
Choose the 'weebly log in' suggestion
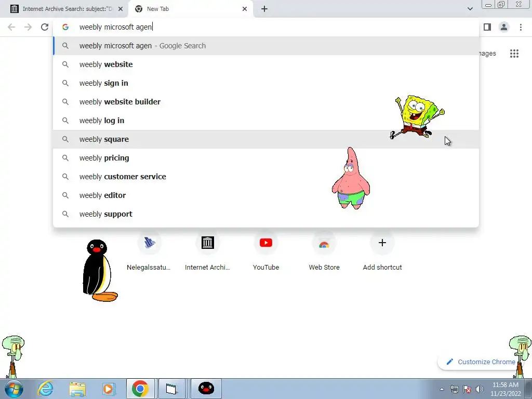[266, 121]
